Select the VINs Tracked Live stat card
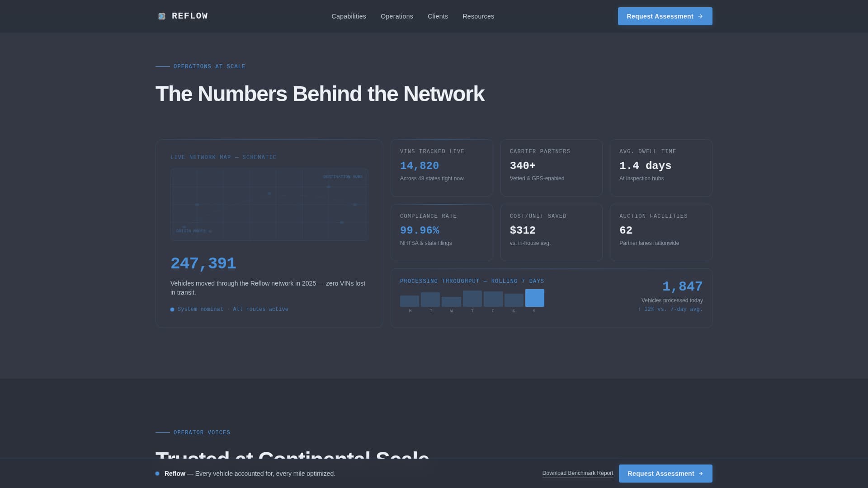 tap(442, 167)
